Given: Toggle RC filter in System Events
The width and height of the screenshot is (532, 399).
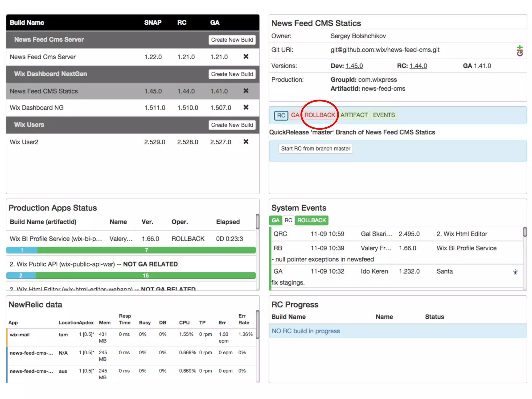Looking at the screenshot, I should (288, 221).
